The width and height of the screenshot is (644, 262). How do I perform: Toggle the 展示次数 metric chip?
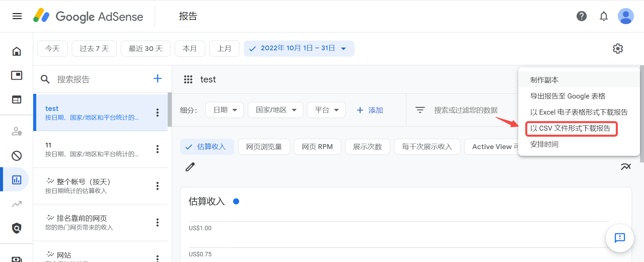pyautogui.click(x=367, y=147)
